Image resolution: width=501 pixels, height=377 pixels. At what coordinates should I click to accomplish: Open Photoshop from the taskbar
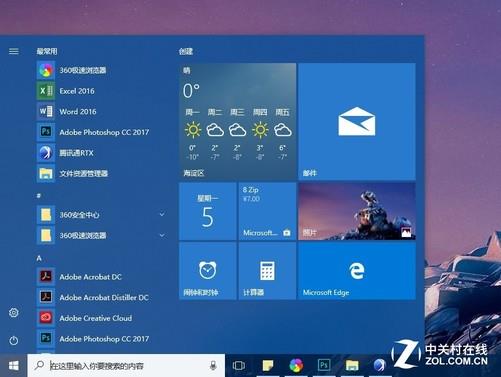tap(324, 366)
